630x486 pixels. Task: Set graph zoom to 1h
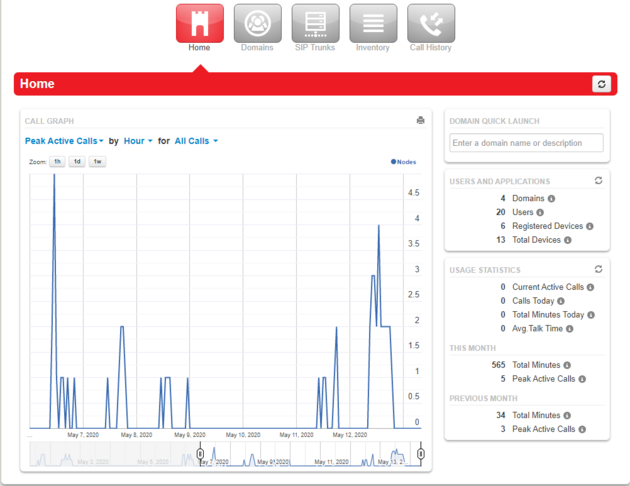[x=58, y=161]
